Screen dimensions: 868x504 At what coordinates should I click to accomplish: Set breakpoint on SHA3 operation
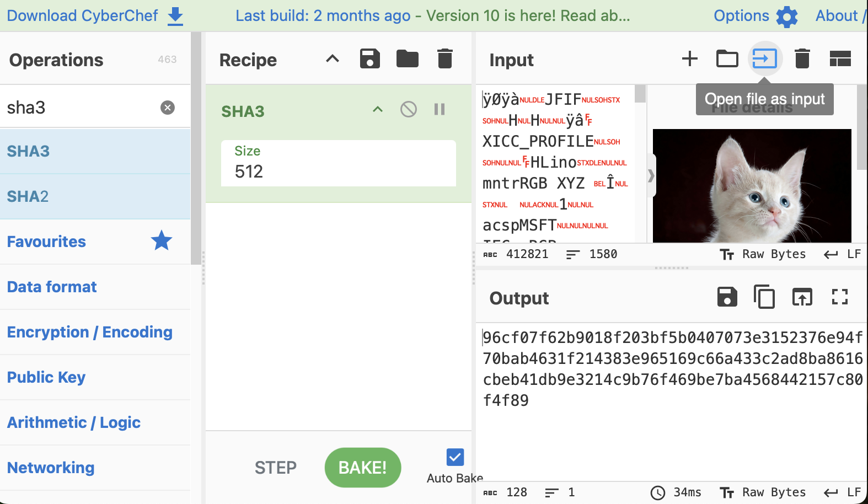coord(440,109)
